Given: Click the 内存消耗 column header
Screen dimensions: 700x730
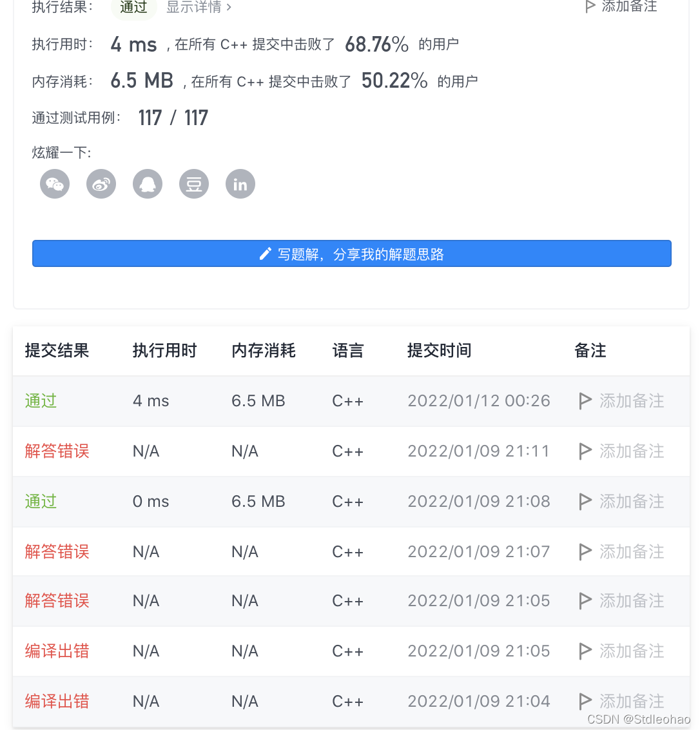Looking at the screenshot, I should pyautogui.click(x=264, y=351).
